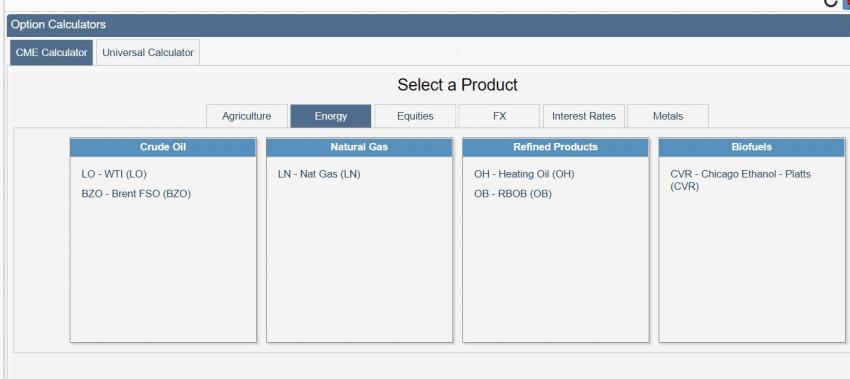Viewport: 850px width, 379px height.
Task: Click the Crude Oil category header
Action: (x=163, y=147)
